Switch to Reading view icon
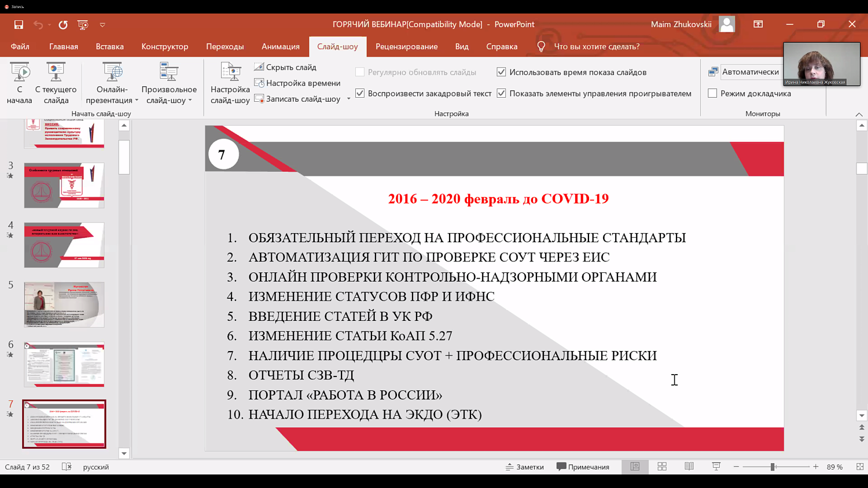Image resolution: width=868 pixels, height=488 pixels. click(x=689, y=467)
